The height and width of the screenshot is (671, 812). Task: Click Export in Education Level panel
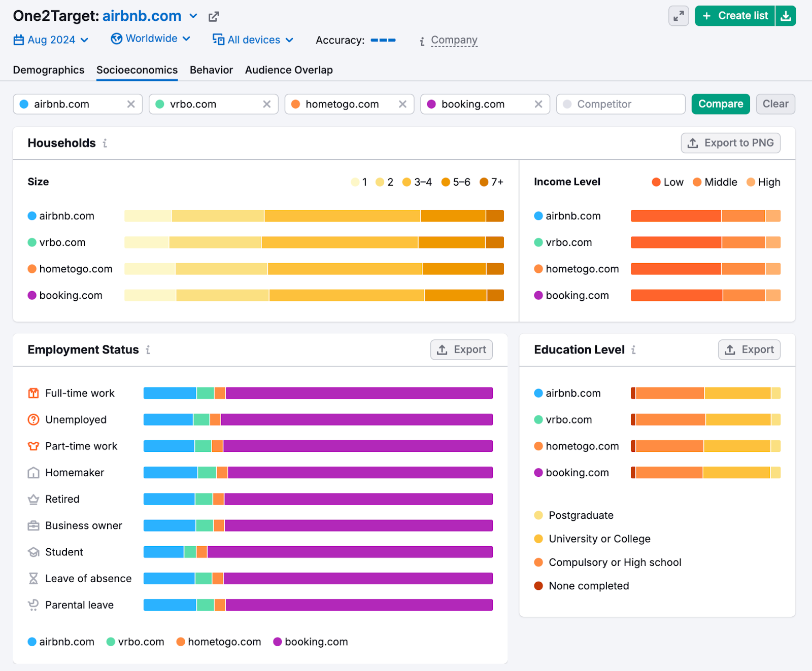(x=749, y=349)
